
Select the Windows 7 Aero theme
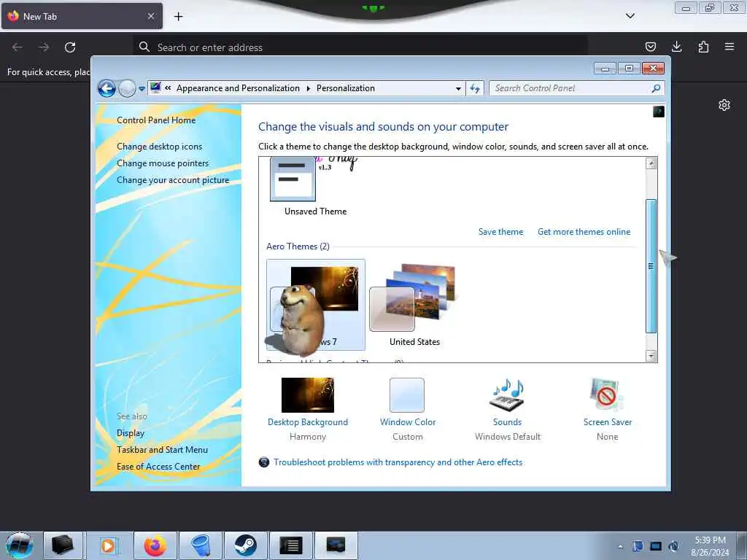tap(315, 305)
